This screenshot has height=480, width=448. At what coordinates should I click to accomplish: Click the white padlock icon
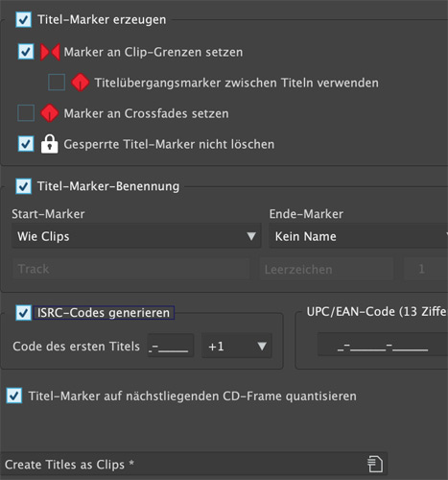pyautogui.click(x=50, y=144)
